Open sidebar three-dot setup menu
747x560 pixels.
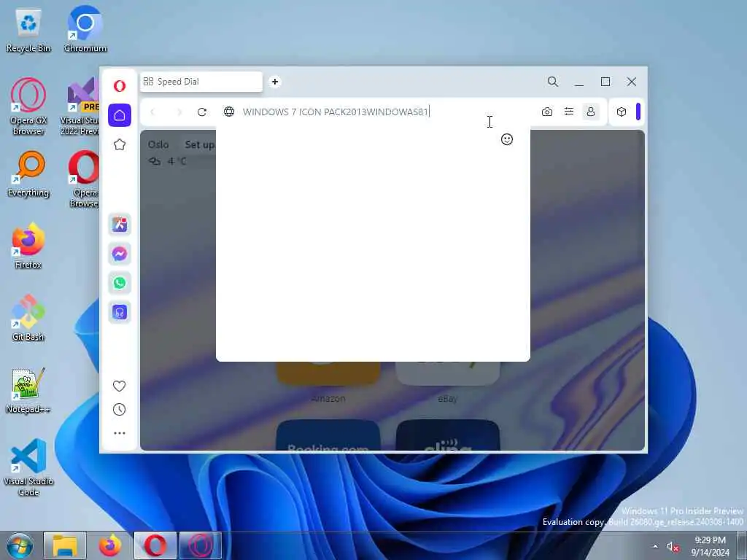tap(120, 433)
